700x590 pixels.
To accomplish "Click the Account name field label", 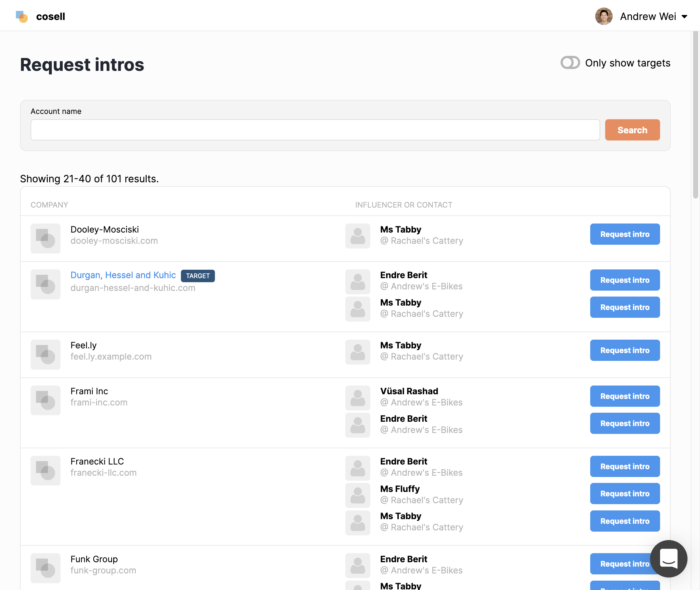I will [x=56, y=111].
